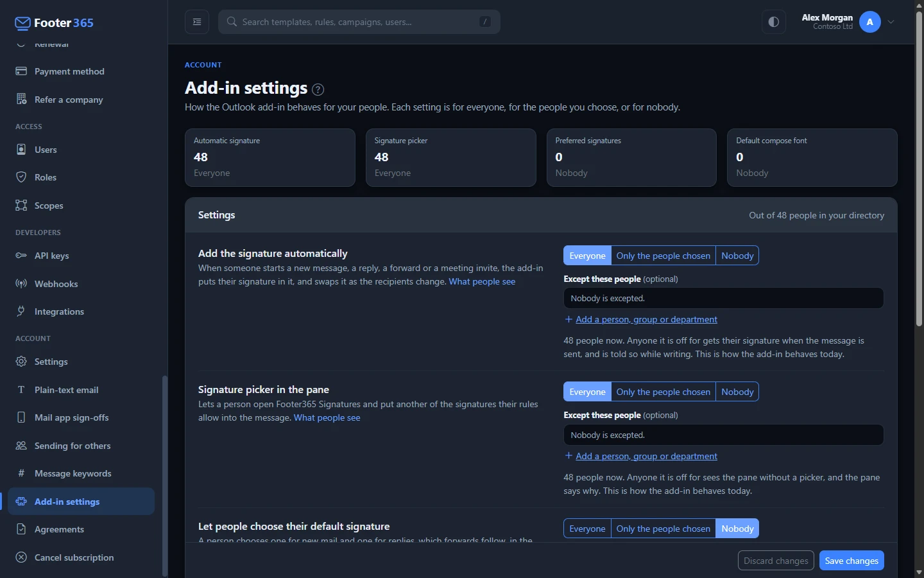Image resolution: width=924 pixels, height=578 pixels.
Task: Go to Webhooks page
Action: (x=81, y=284)
